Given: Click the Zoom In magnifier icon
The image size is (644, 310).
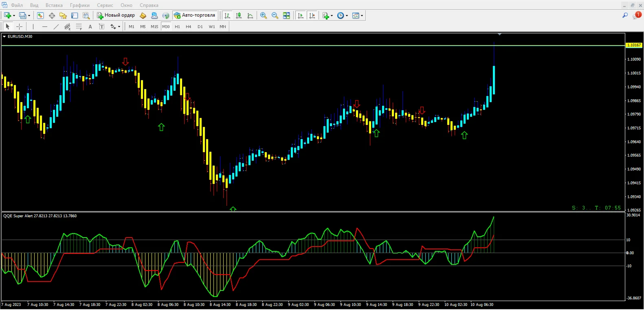Looking at the screenshot, I should coord(264,15).
